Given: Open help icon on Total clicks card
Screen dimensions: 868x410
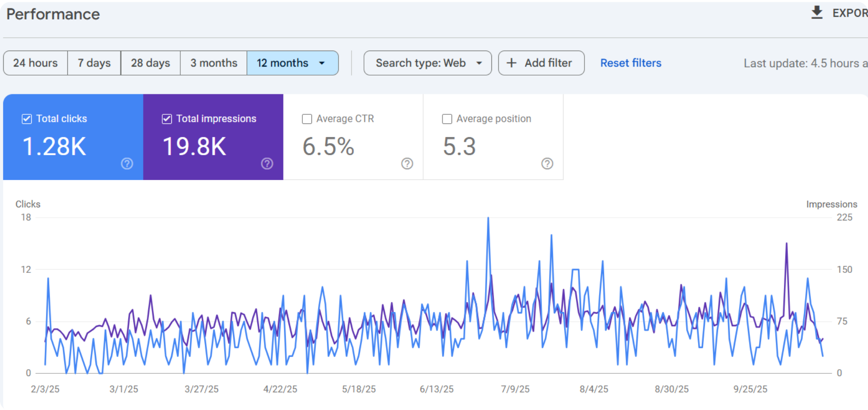Looking at the screenshot, I should [x=127, y=163].
